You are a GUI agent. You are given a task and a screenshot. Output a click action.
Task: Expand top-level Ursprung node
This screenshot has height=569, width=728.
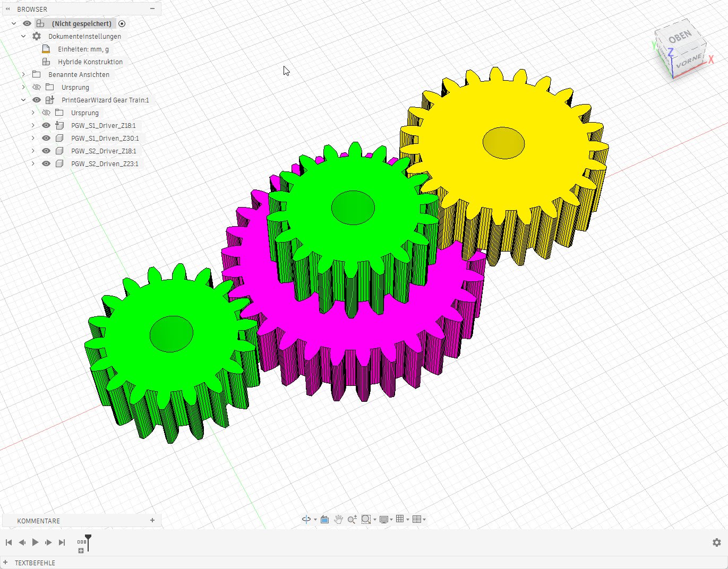23,87
